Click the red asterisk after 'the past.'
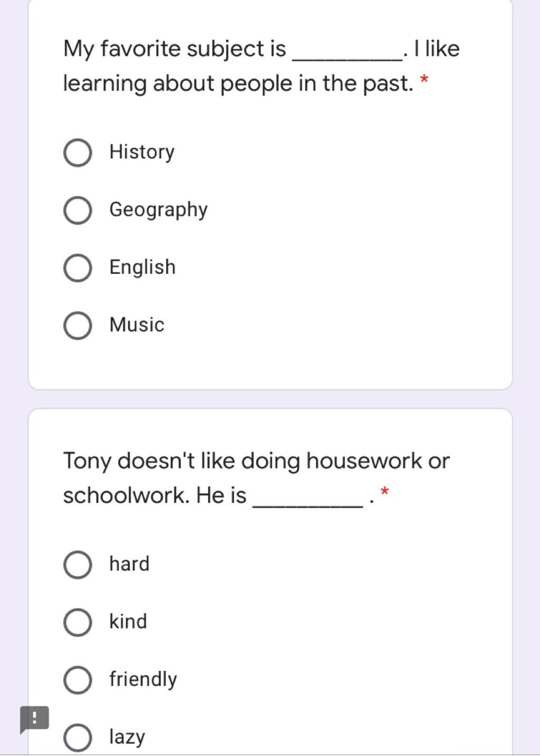 pos(424,80)
